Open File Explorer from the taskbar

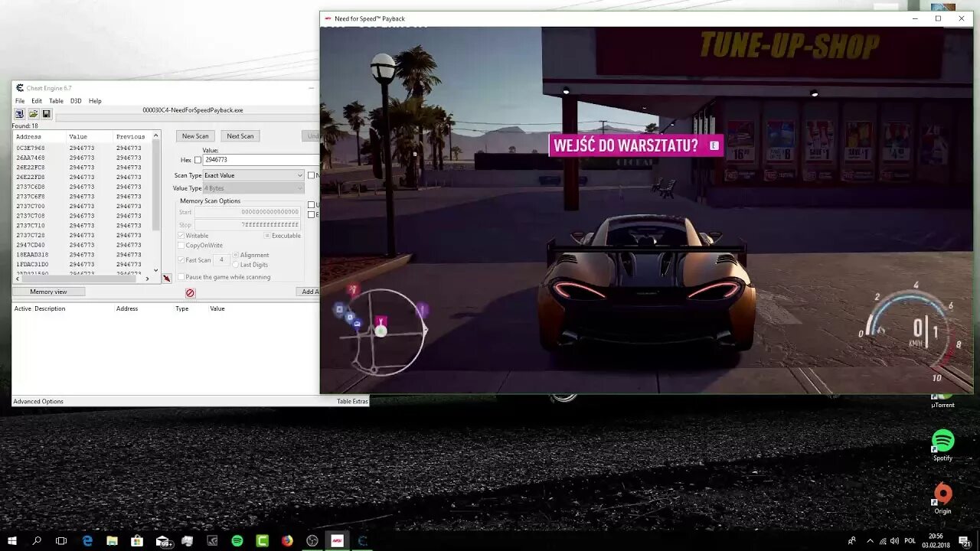click(112, 540)
